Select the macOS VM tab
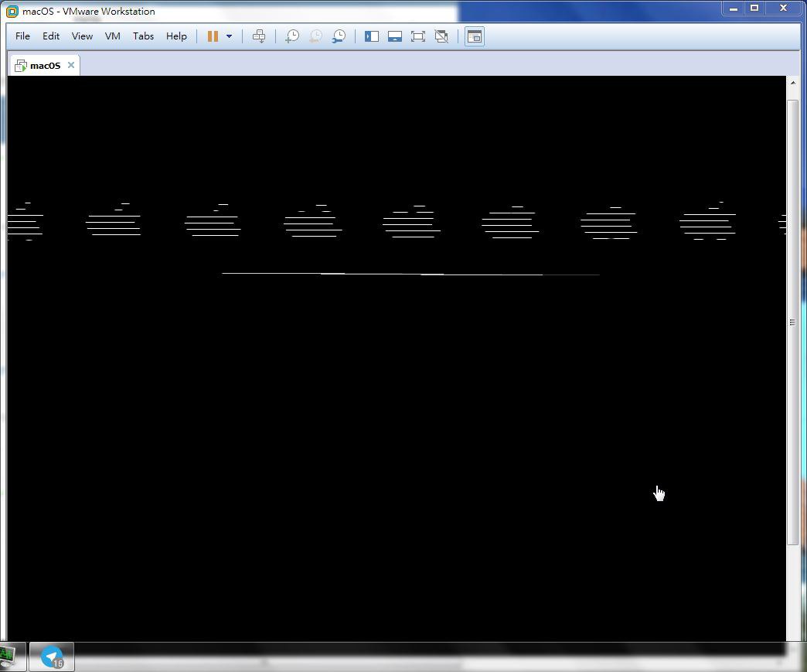 tap(44, 66)
